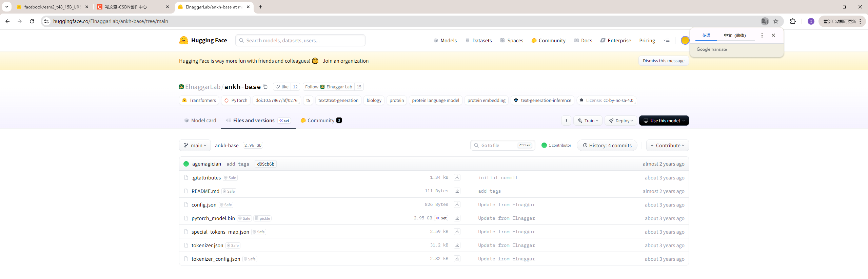Screen dimensions: 868x279
Task: Open the user avatar on Hugging Face
Action: [x=685, y=40]
